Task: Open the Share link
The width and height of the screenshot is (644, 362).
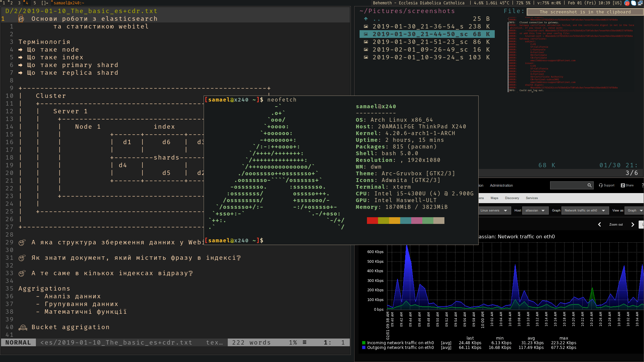Action: [629, 185]
